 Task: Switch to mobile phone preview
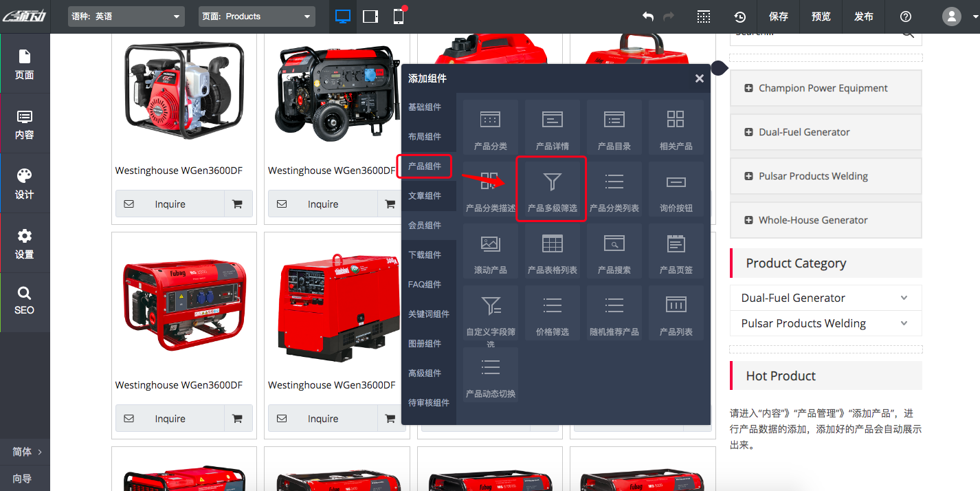tap(399, 17)
